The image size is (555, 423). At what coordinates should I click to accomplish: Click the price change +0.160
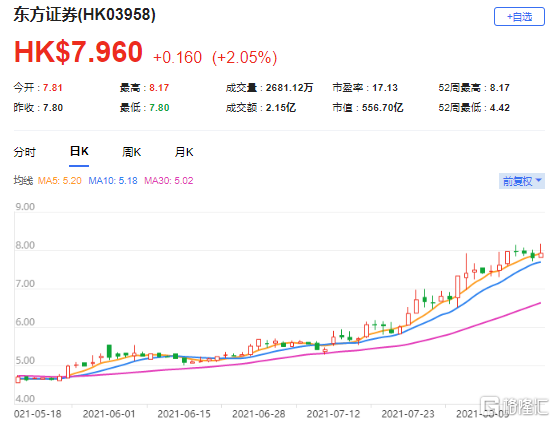(x=177, y=57)
